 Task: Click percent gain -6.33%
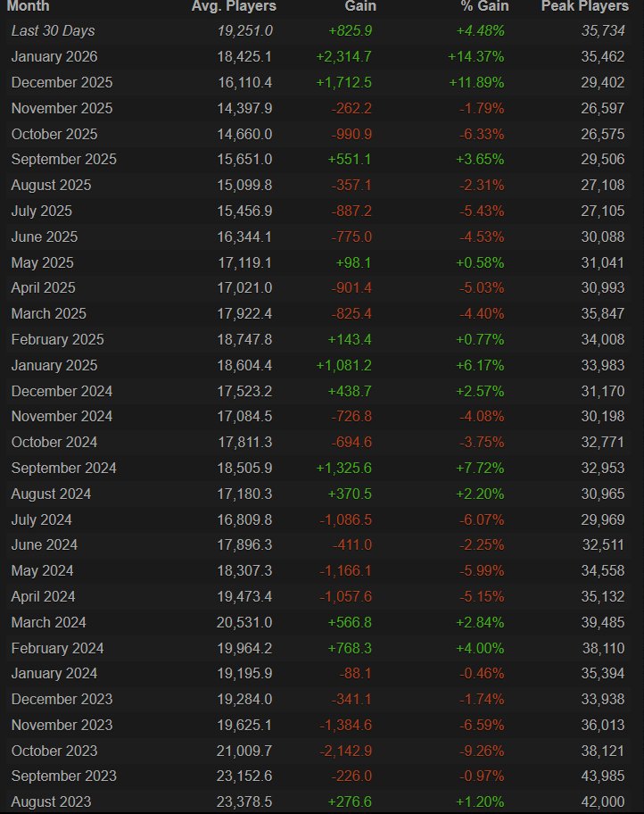[482, 134]
